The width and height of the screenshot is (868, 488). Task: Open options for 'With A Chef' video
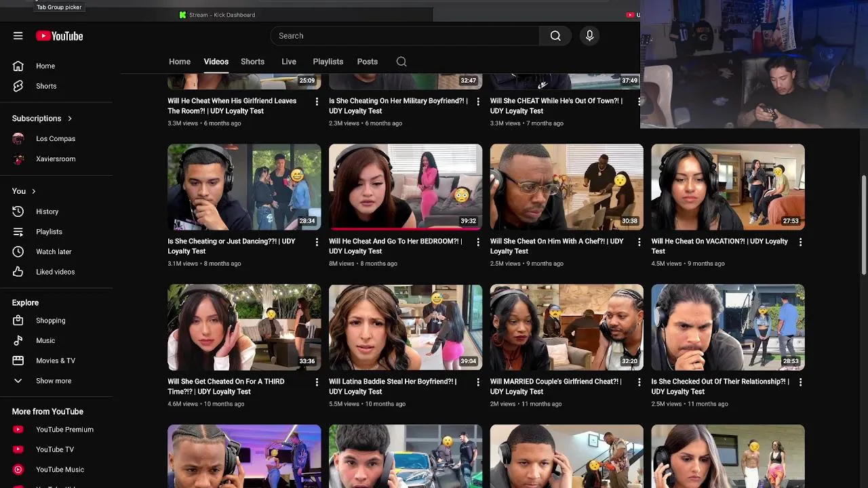point(639,242)
